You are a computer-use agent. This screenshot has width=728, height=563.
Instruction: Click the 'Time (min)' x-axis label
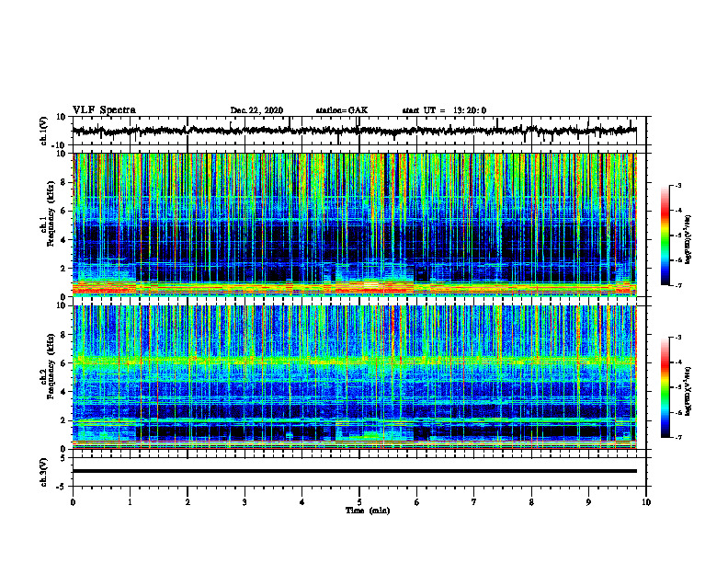[368, 511]
